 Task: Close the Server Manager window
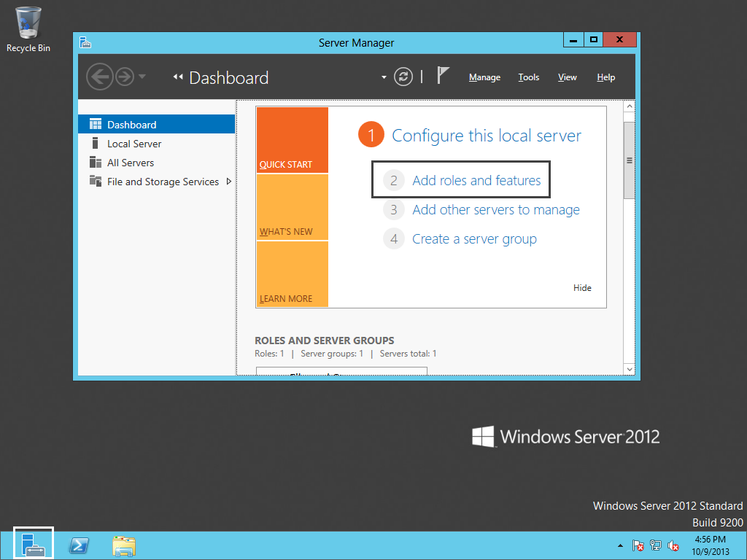619,40
